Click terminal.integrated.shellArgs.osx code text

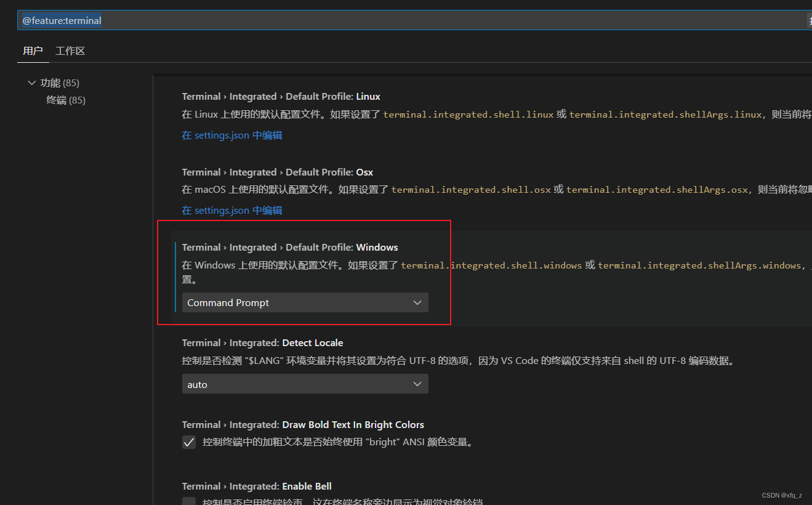coord(657,190)
